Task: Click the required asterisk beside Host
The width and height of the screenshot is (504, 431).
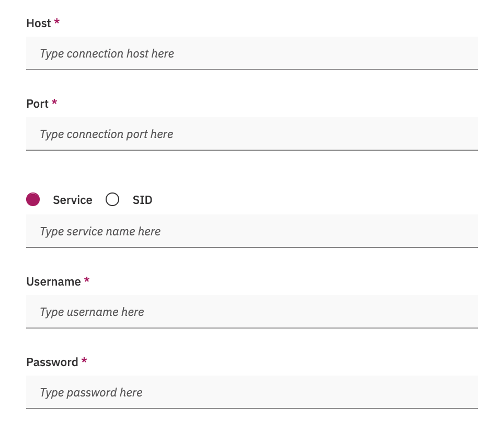Action: pyautogui.click(x=57, y=22)
